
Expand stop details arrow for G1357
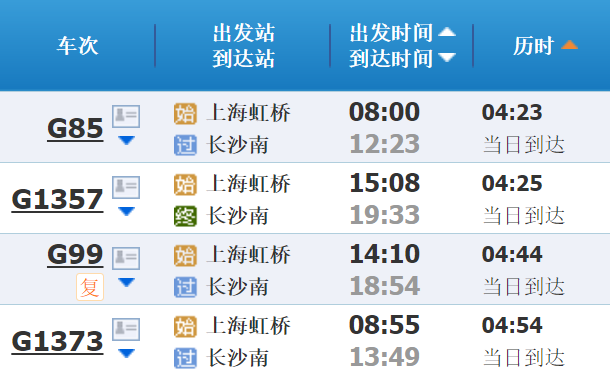tap(126, 211)
